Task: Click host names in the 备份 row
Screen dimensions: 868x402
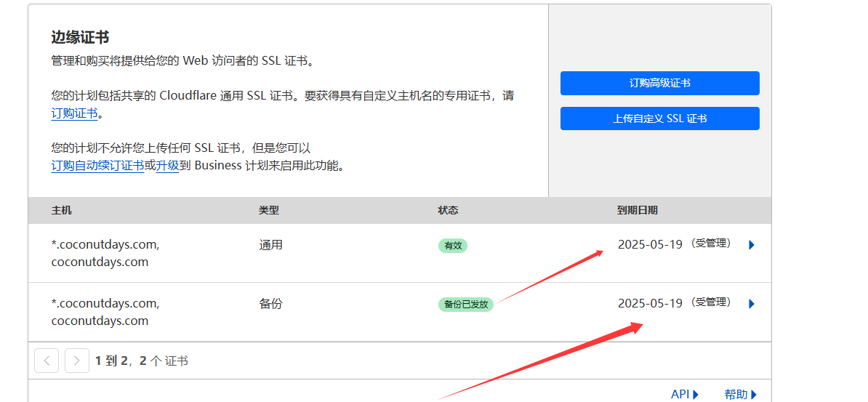Action: coord(105,312)
